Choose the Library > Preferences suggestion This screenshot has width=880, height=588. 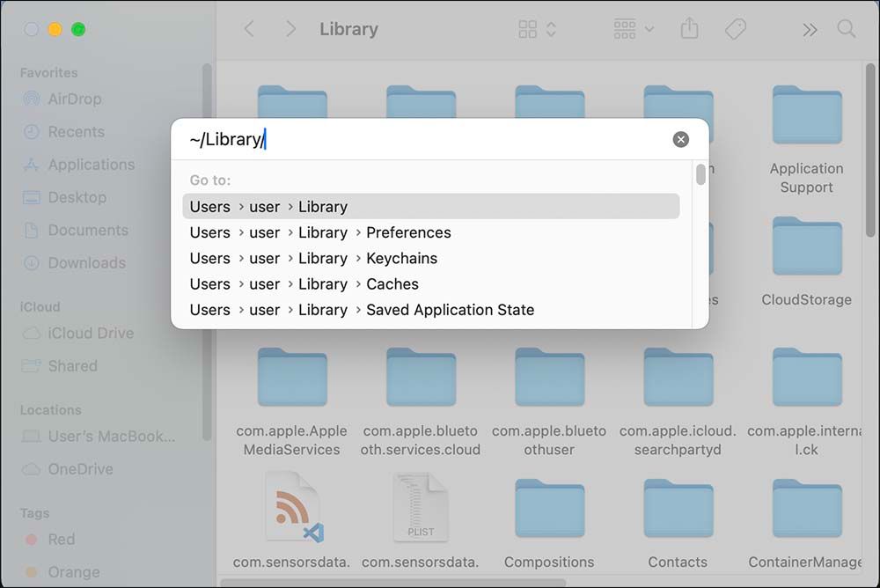click(x=431, y=232)
